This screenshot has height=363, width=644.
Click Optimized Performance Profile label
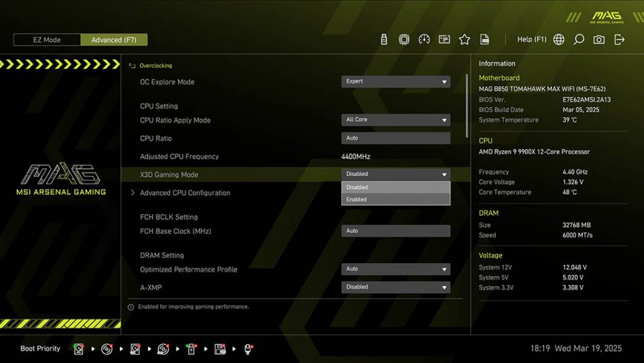(x=189, y=270)
